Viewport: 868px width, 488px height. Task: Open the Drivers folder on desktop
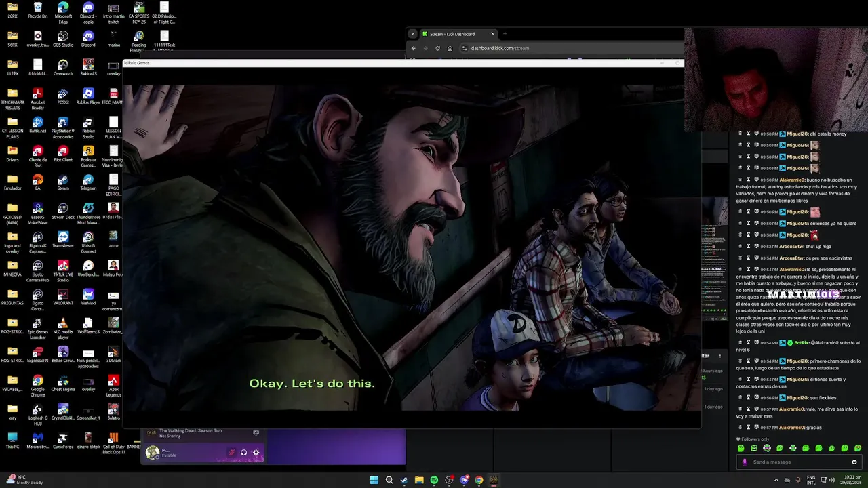click(12, 153)
